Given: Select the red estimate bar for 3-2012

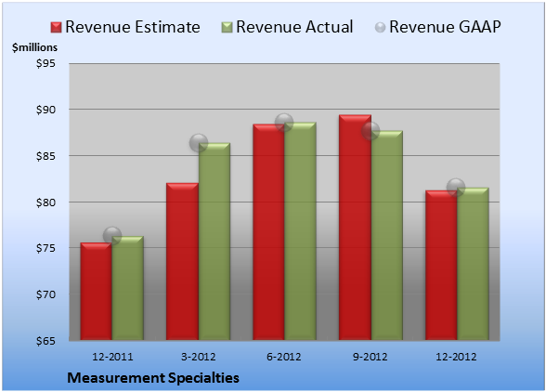Looking at the screenshot, I should [x=182, y=261].
